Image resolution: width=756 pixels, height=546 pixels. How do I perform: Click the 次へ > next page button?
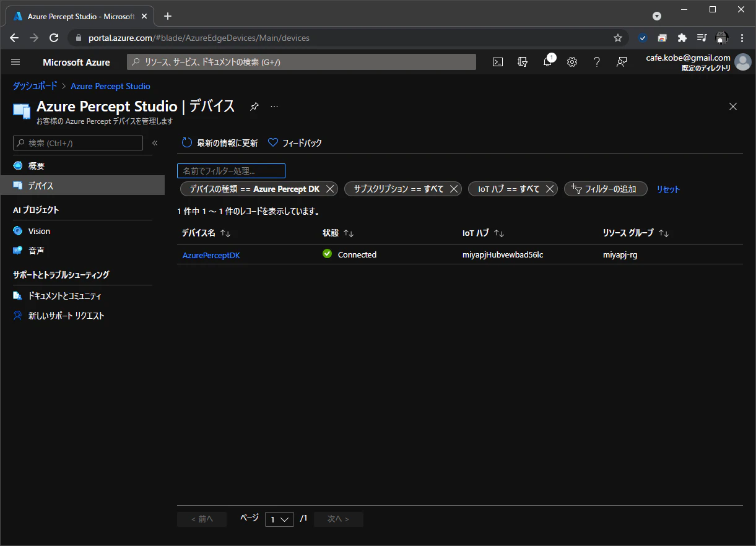coord(339,519)
